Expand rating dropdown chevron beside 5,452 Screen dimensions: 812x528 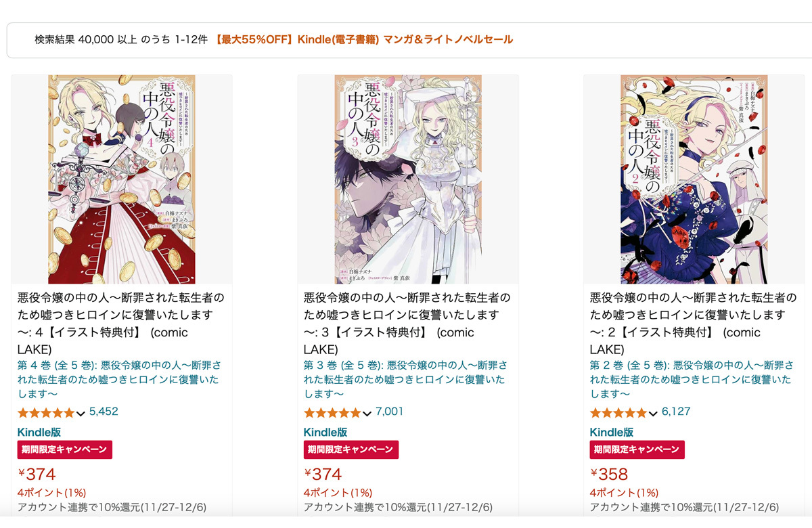[81, 414]
